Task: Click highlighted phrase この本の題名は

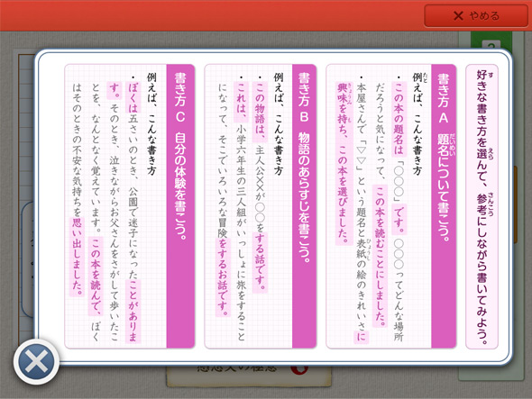Action: point(398,119)
